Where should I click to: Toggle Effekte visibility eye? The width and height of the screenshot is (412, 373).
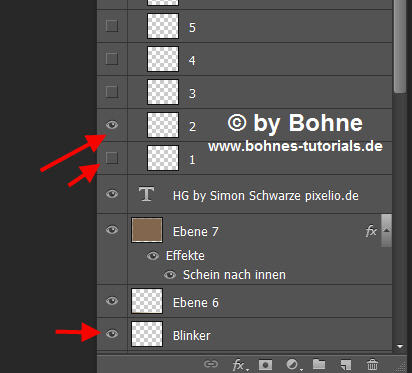point(153,256)
